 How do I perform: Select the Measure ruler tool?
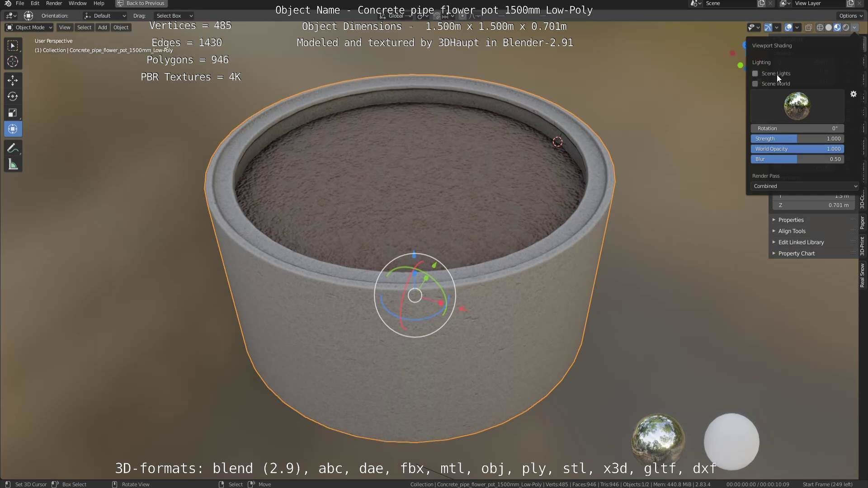tap(13, 164)
